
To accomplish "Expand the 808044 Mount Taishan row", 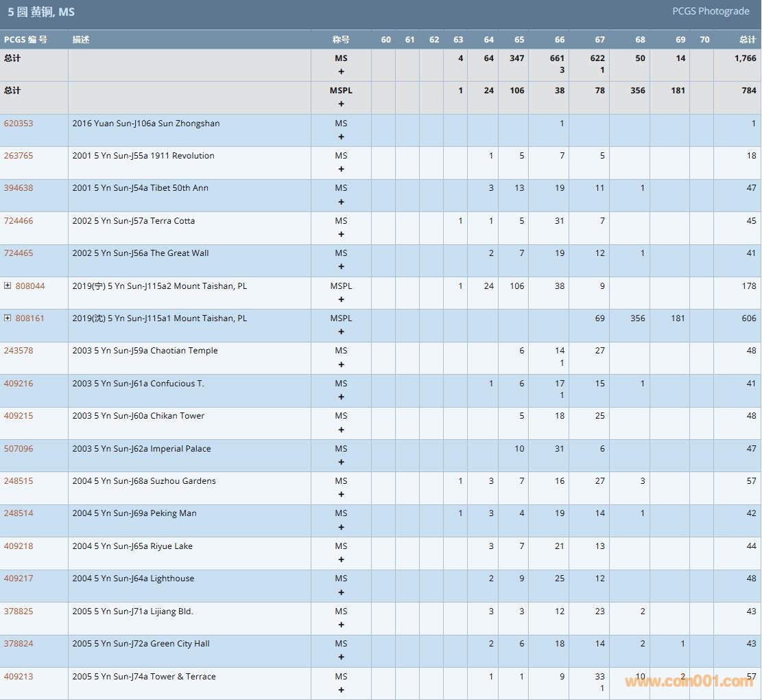I will point(8,286).
